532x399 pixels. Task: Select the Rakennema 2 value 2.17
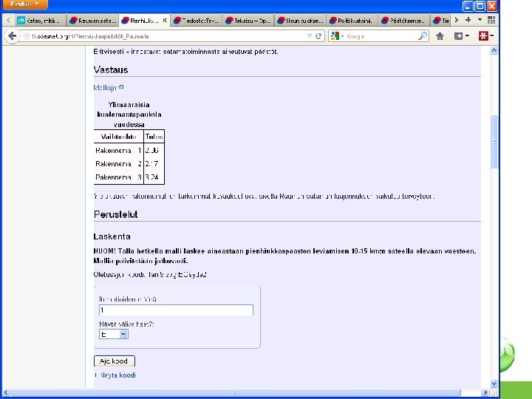pyautogui.click(x=151, y=163)
